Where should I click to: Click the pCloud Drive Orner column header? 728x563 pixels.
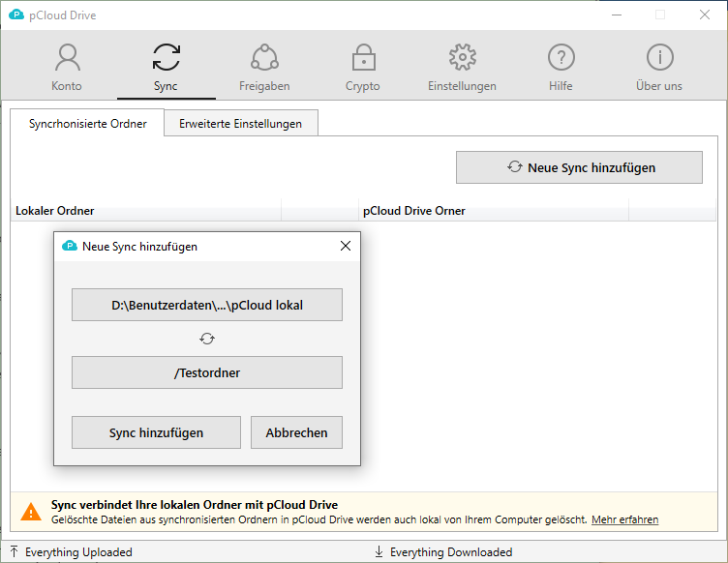click(x=494, y=211)
